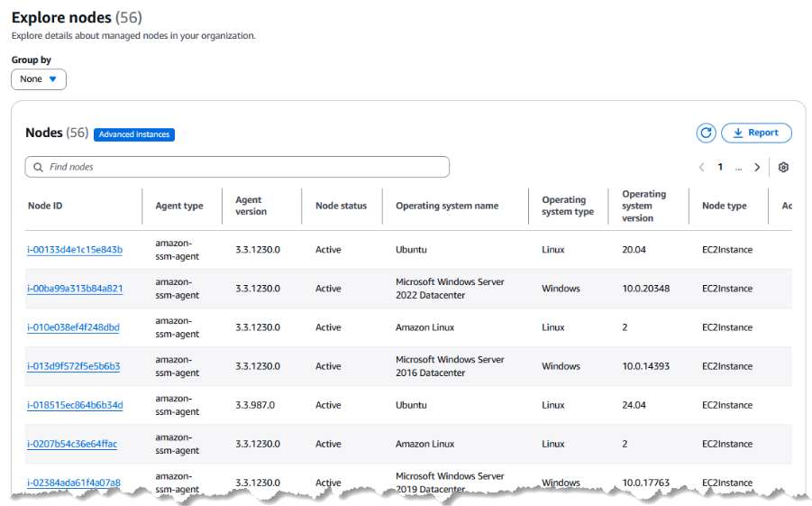The image size is (812, 506).
Task: Sort by Node type column header
Action: point(724,206)
